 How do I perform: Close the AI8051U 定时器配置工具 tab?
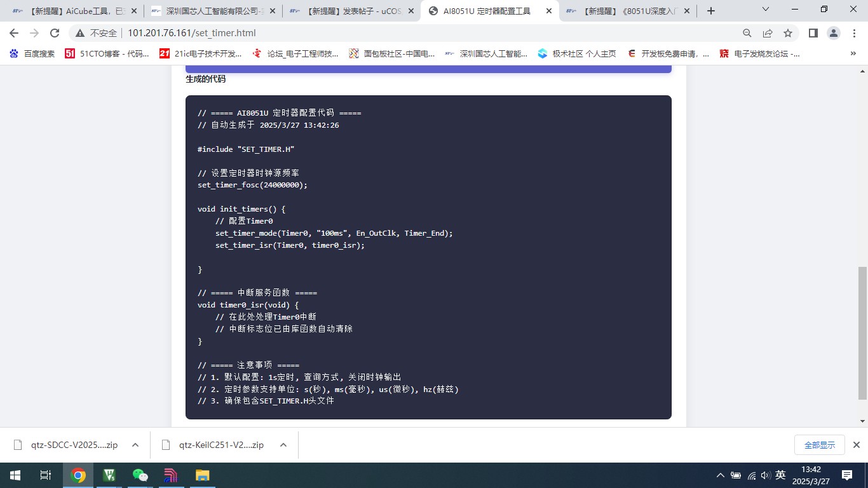pos(549,11)
